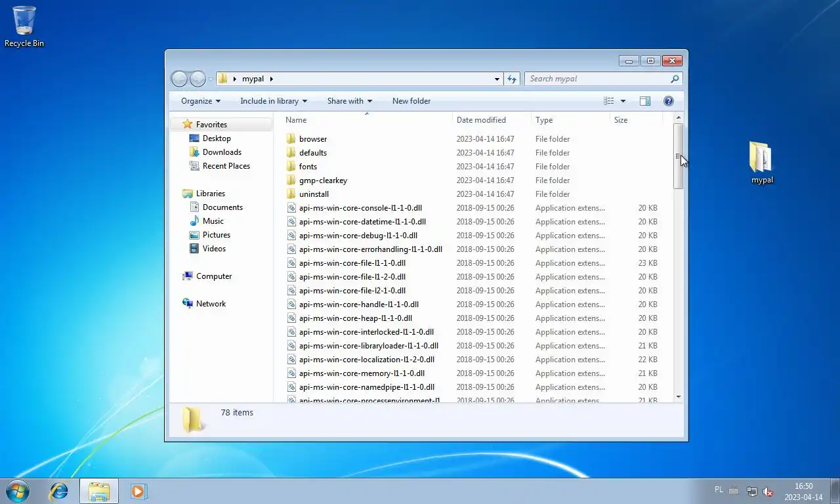Select the defaults folder icon
The height and width of the screenshot is (504, 840).
[291, 153]
